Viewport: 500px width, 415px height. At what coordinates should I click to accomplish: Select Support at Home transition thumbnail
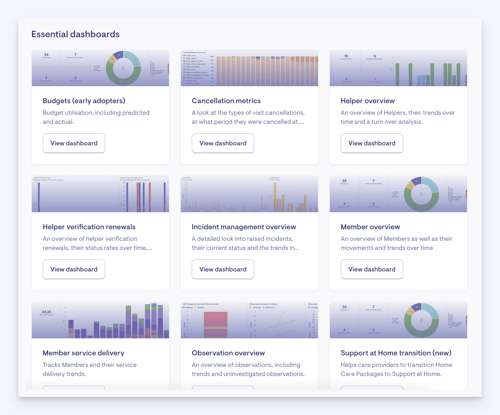(x=398, y=320)
